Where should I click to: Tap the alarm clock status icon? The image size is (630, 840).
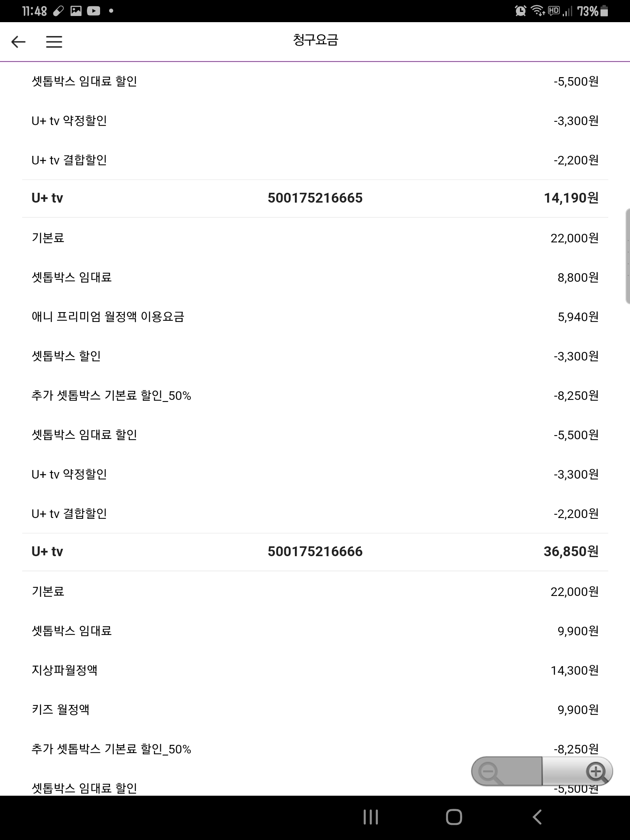[520, 11]
